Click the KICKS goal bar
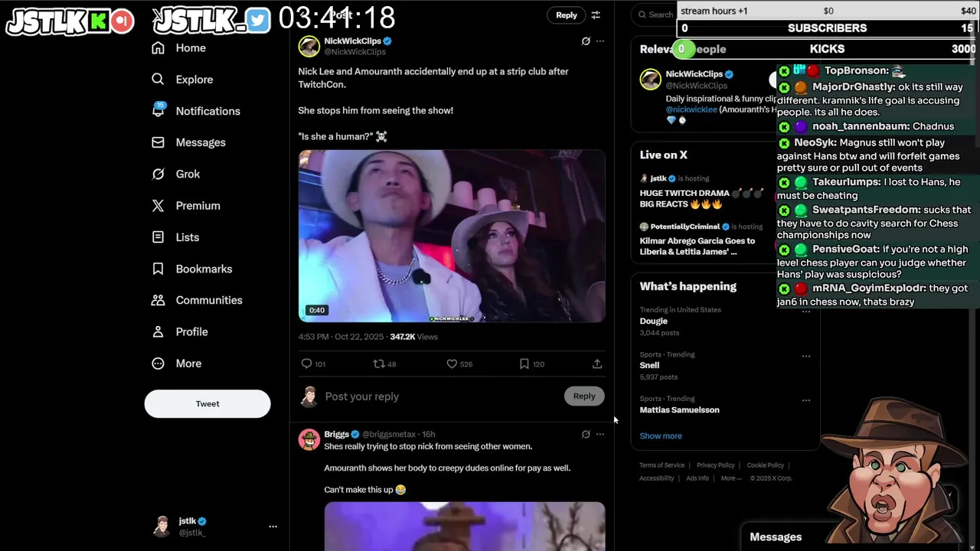 coord(827,49)
